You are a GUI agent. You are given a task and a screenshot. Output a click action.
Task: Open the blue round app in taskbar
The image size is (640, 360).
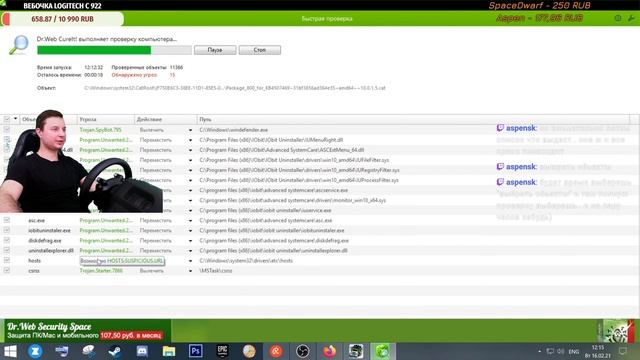click(x=35, y=351)
